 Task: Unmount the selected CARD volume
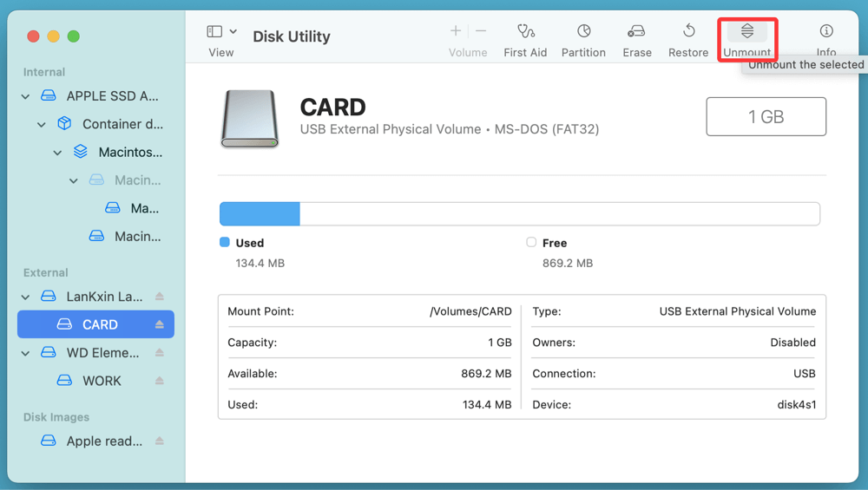click(747, 39)
